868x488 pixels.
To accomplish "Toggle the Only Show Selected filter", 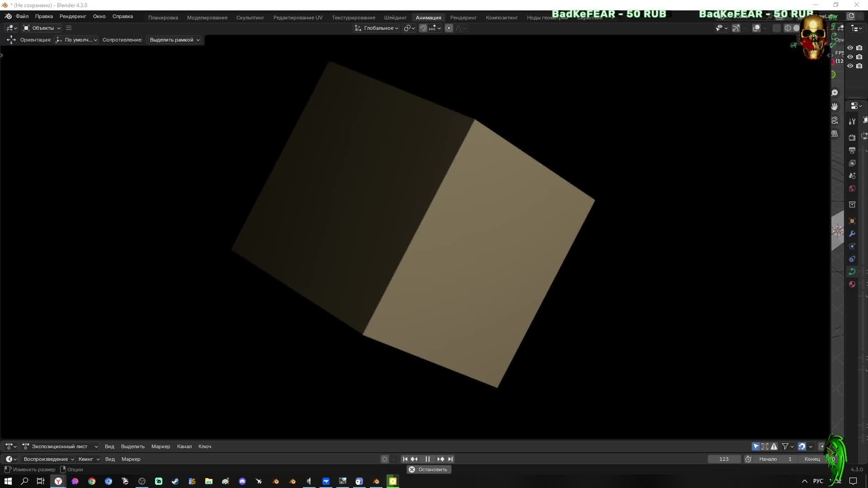I will [756, 446].
